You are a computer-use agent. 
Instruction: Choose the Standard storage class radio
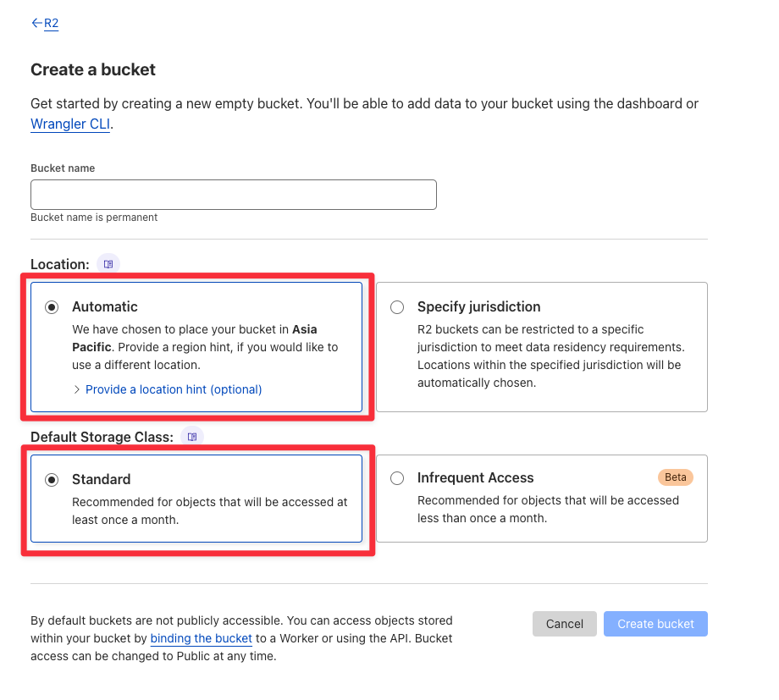coord(52,479)
